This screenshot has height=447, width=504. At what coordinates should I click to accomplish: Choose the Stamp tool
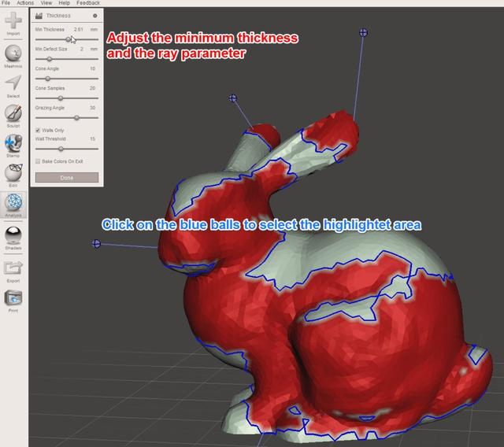13,142
